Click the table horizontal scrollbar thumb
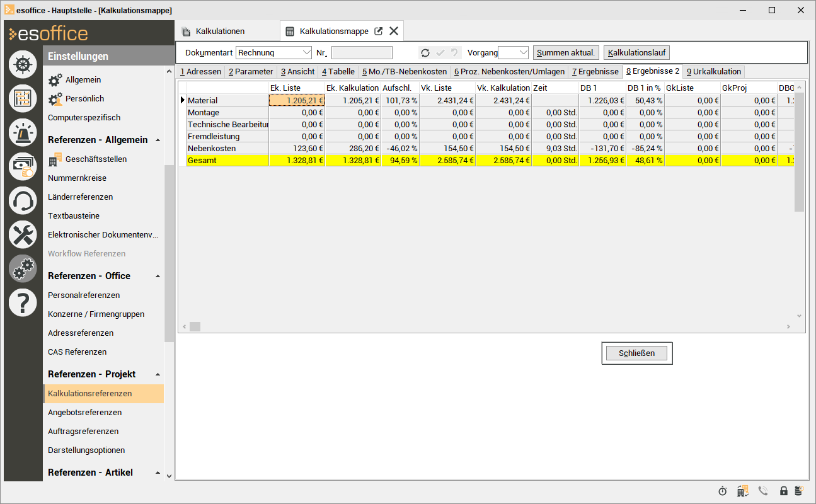Viewport: 816px width, 504px height. tap(195, 326)
